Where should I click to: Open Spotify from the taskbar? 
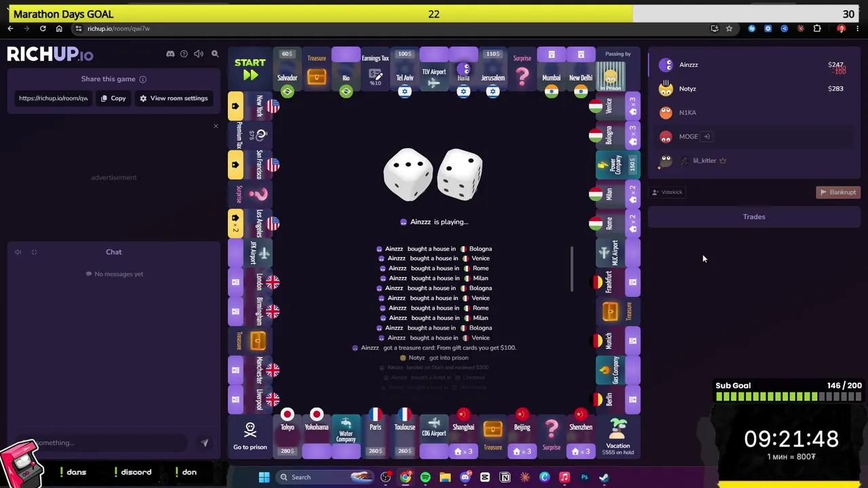(425, 477)
